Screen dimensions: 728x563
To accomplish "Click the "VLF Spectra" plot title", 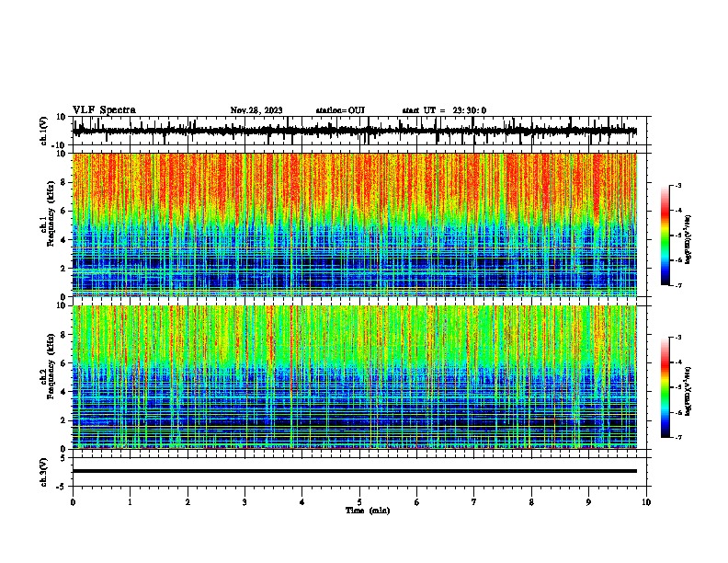I will coord(104,110).
